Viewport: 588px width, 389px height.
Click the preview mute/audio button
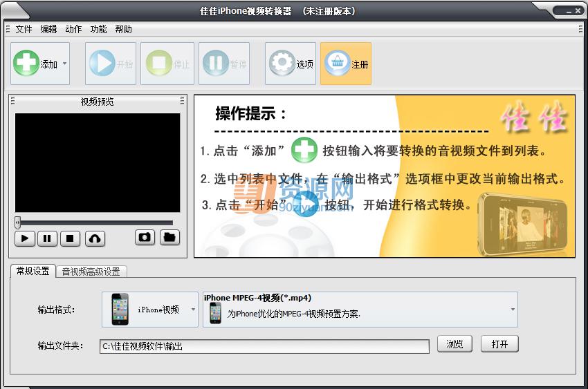tap(95, 238)
